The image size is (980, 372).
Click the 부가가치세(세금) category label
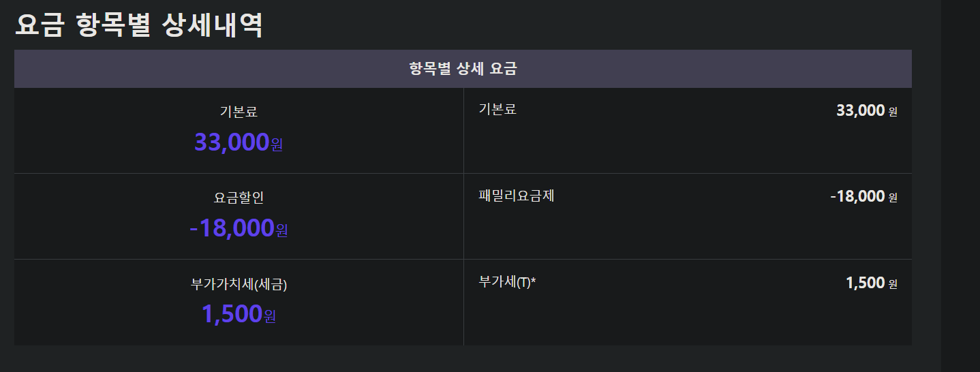pos(239,285)
